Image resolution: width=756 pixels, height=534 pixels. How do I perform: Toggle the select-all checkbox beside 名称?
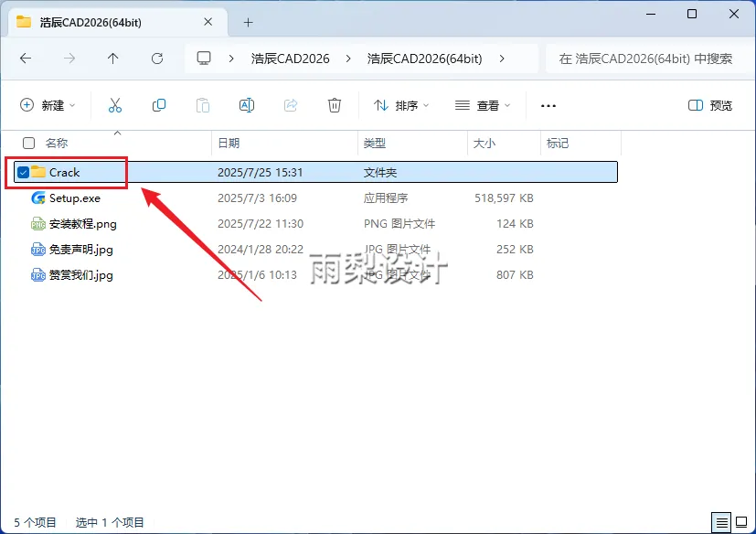coord(29,143)
